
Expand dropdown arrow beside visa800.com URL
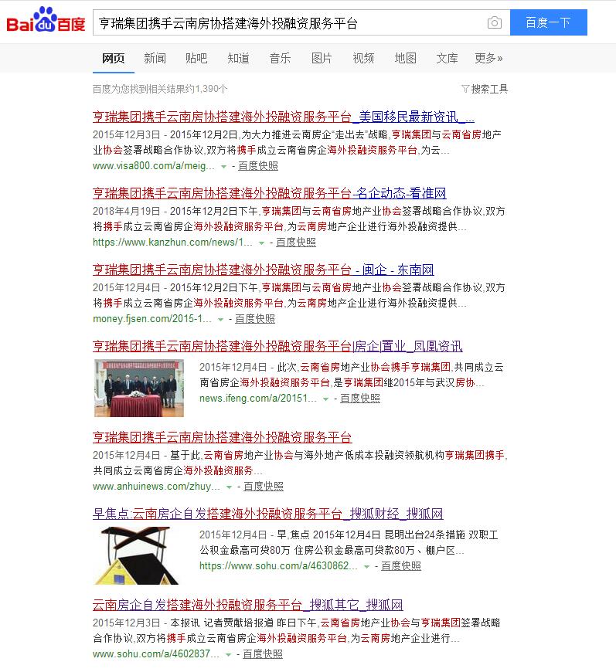(x=223, y=166)
